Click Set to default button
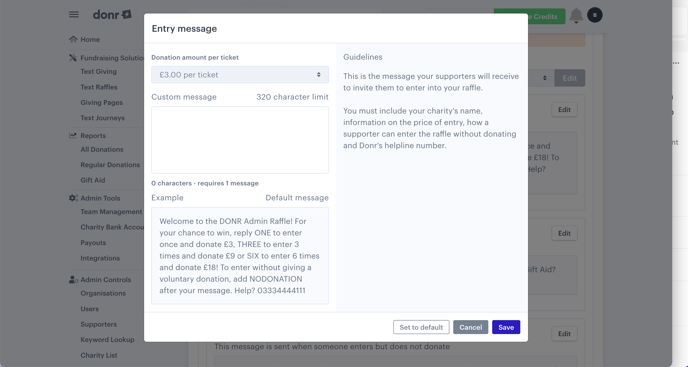Image resolution: width=688 pixels, height=367 pixels. pyautogui.click(x=421, y=327)
